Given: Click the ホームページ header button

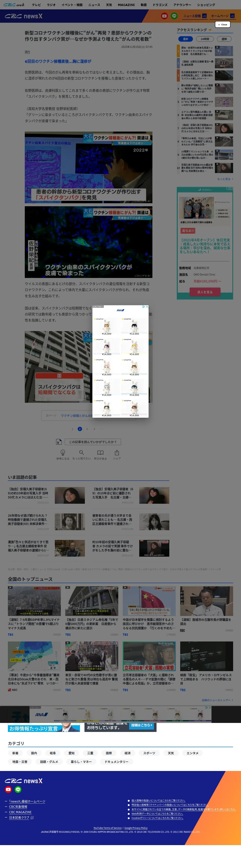Looking at the screenshot, I should coord(222,16).
